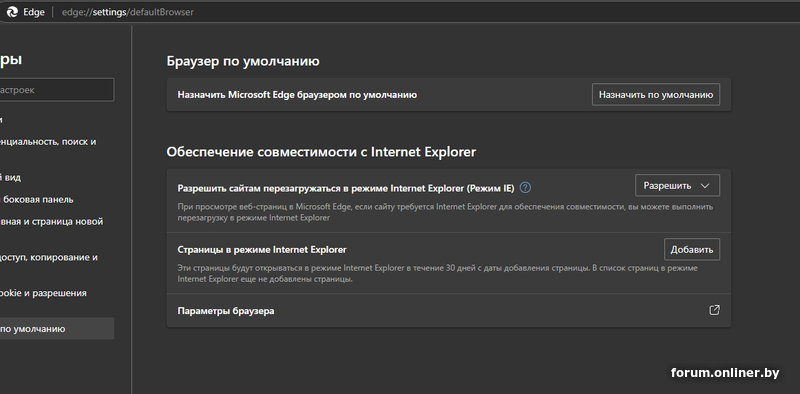Click the Обеспечение совместимости с Internet Explorer heading

(321, 152)
